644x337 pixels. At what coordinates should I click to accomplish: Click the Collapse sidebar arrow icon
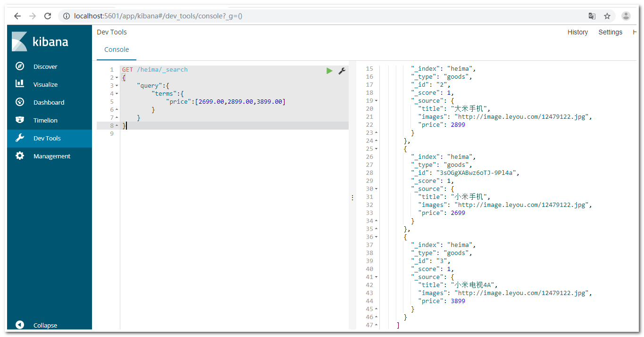tap(20, 325)
